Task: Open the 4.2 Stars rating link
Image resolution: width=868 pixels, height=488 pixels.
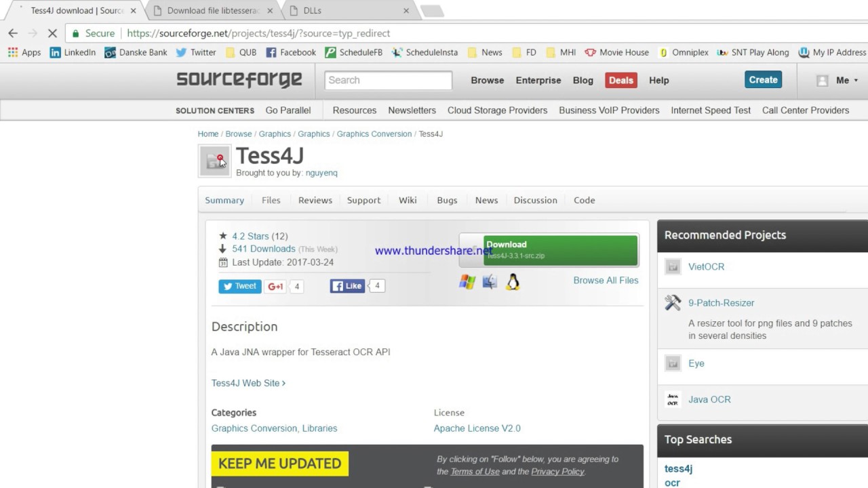Action: point(250,236)
